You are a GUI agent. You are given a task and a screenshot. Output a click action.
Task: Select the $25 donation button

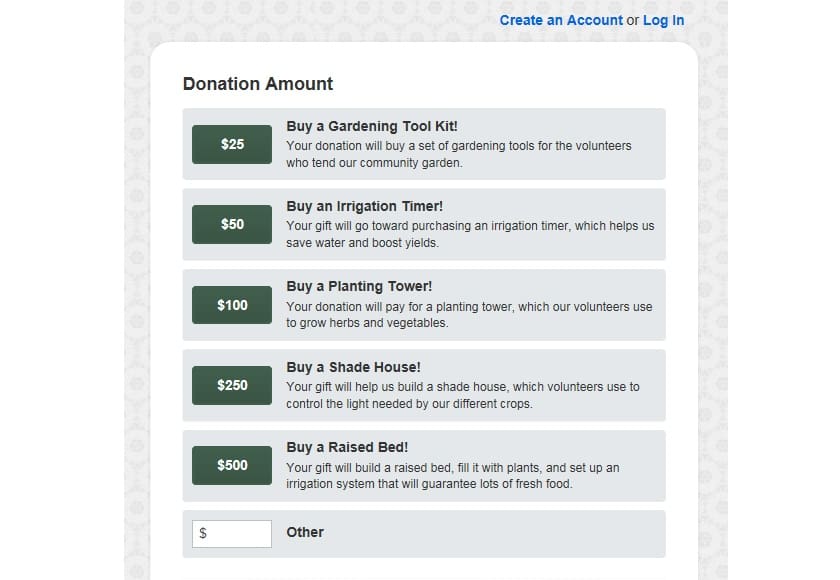pyautogui.click(x=232, y=144)
